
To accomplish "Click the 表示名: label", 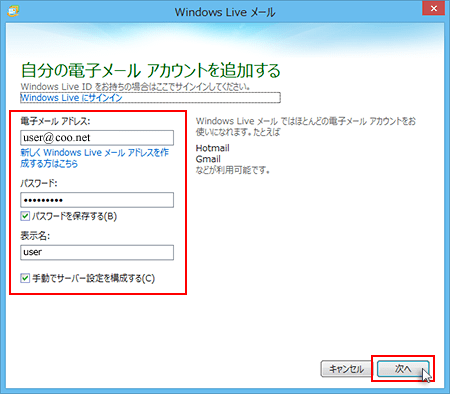I will click(x=35, y=236).
